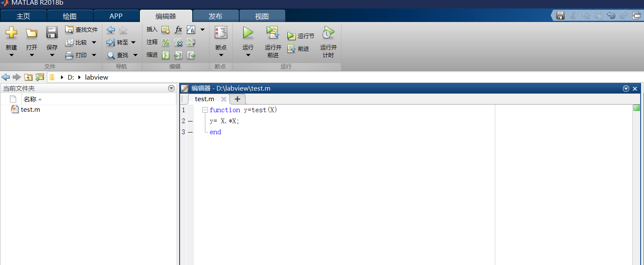Click 前进 (Advance) button
The image size is (644, 265).
298,49
